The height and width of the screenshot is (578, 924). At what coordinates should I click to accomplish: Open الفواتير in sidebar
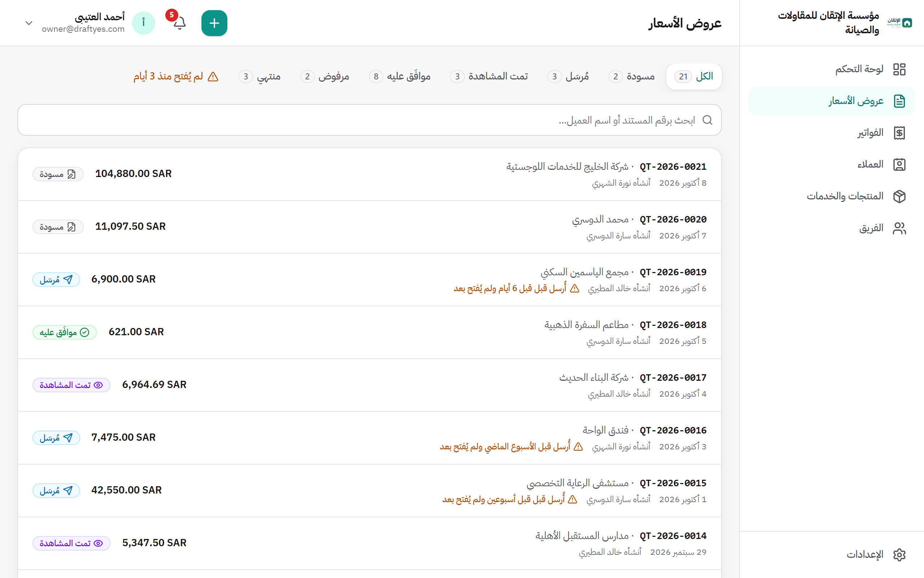(832, 133)
